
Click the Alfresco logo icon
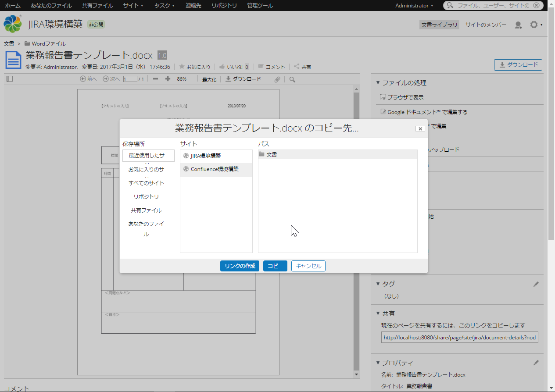click(12, 24)
